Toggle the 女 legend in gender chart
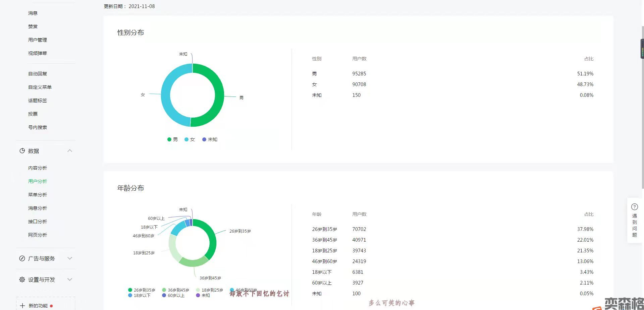Image resolution: width=644 pixels, height=310 pixels. pyautogui.click(x=190, y=139)
